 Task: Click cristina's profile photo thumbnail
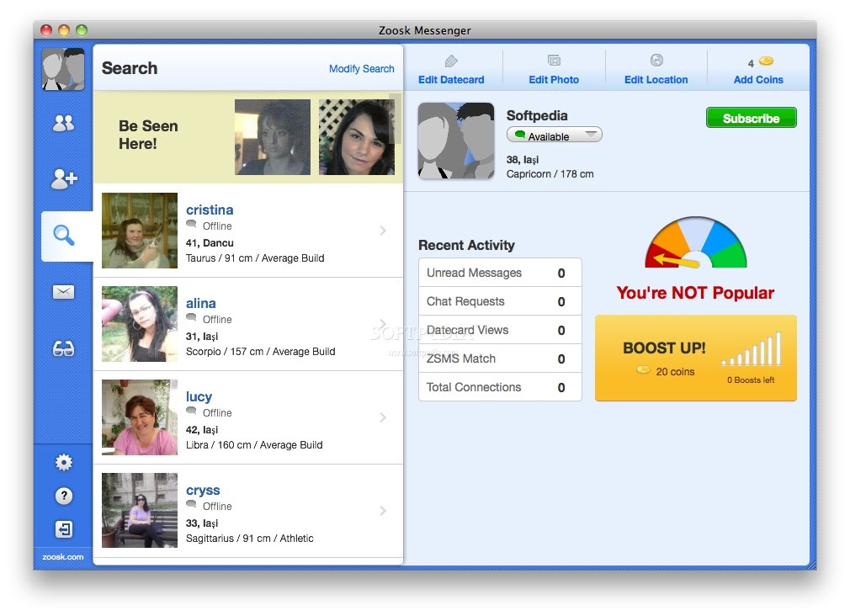pyautogui.click(x=140, y=231)
